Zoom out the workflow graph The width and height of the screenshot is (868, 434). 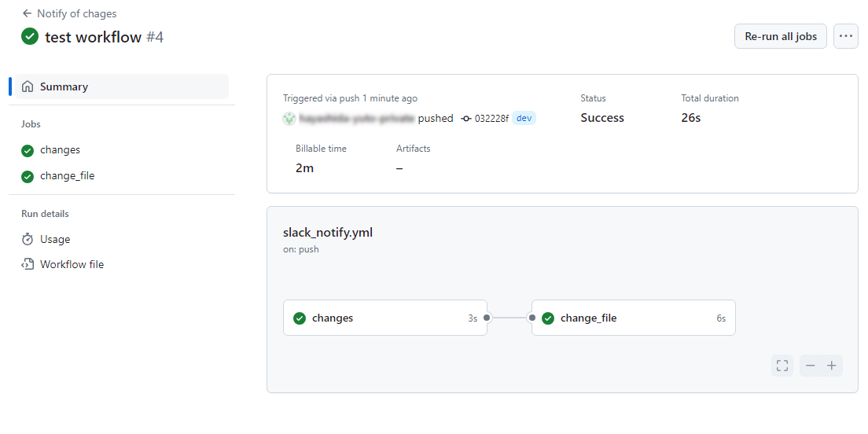click(811, 366)
